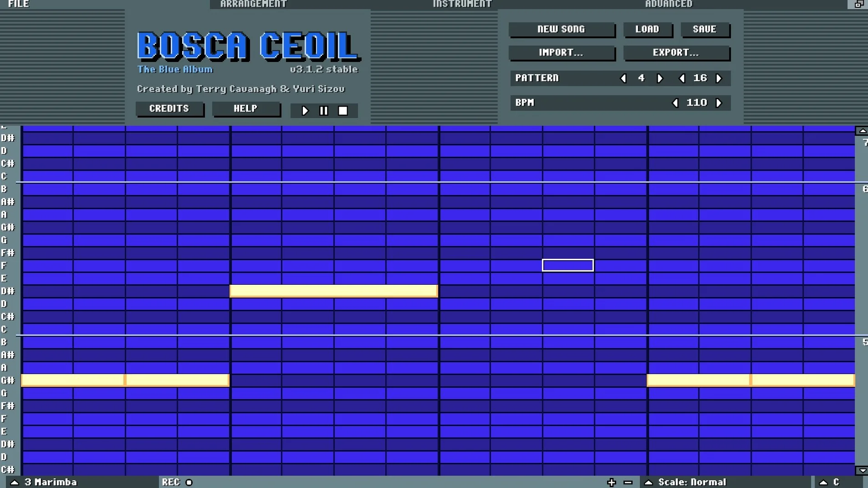The width and height of the screenshot is (868, 488).
Task: Select the second G# note in first bar
Action: (177, 380)
